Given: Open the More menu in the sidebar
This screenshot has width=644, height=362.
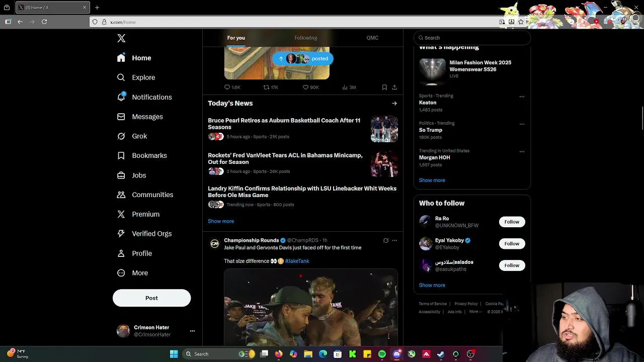Looking at the screenshot, I should (x=132, y=273).
